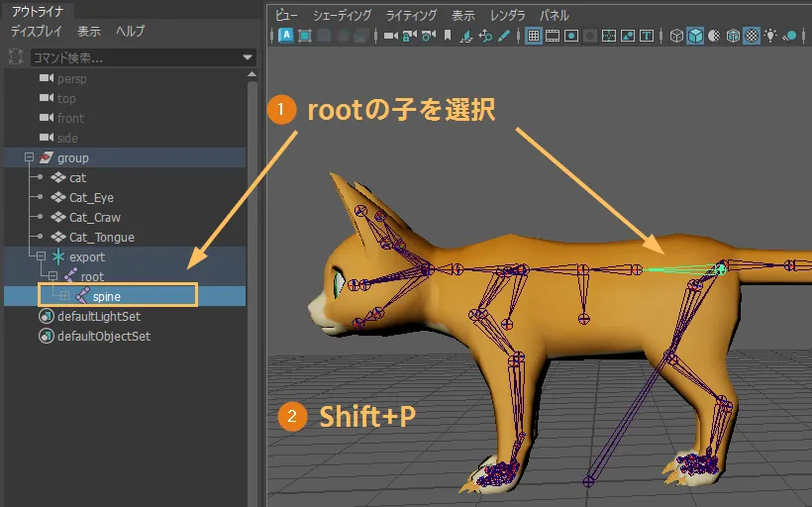
Task: Open the シェーディング menu
Action: [x=342, y=16]
